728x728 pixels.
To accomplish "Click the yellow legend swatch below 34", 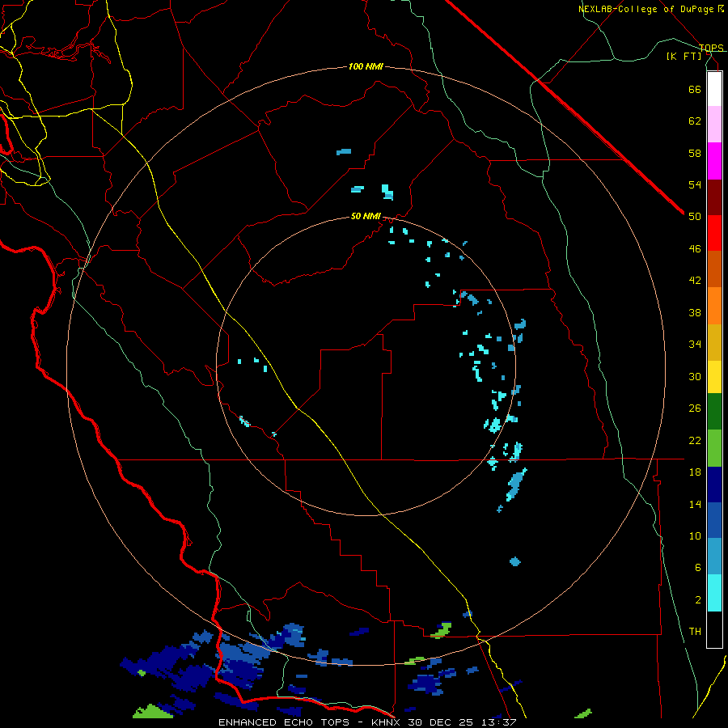I will [714, 377].
